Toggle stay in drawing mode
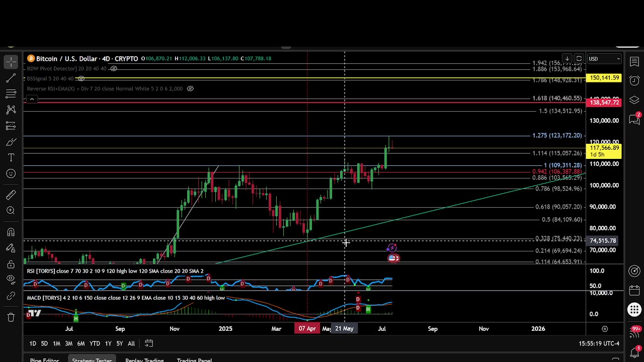The image size is (644, 362). coord(11,248)
